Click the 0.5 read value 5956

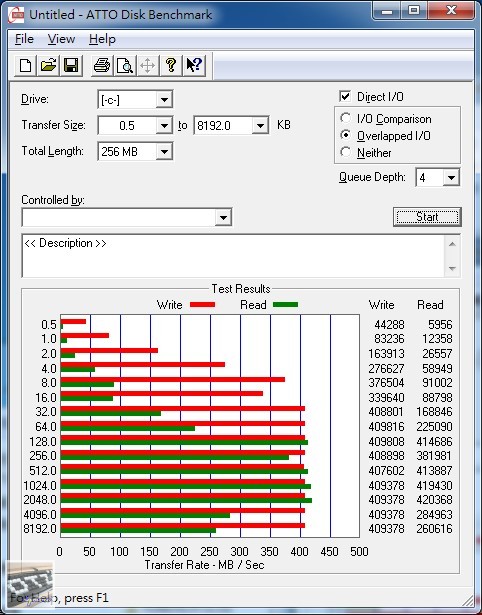coord(440,325)
